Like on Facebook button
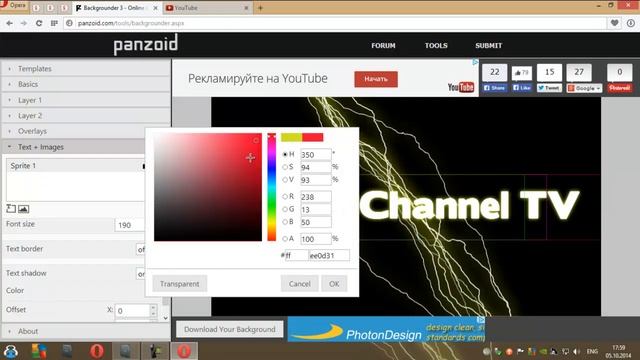640x360 pixels. (x=522, y=88)
